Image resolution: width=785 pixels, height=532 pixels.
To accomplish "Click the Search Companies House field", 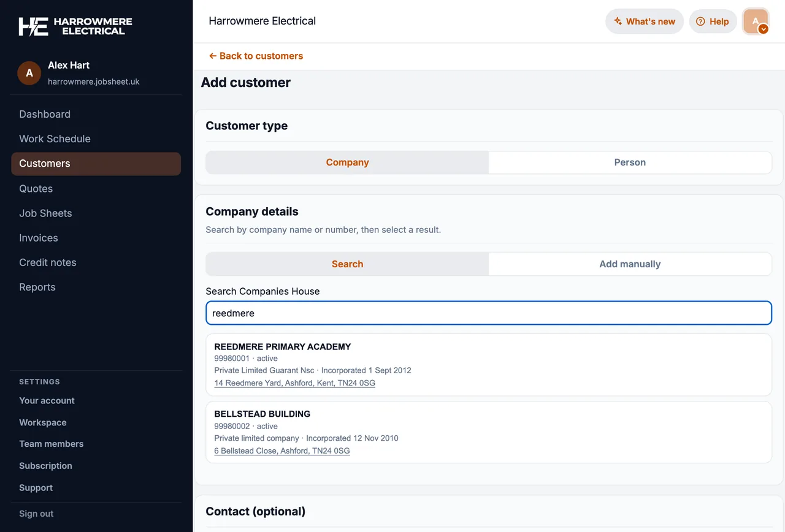I will 489,313.
